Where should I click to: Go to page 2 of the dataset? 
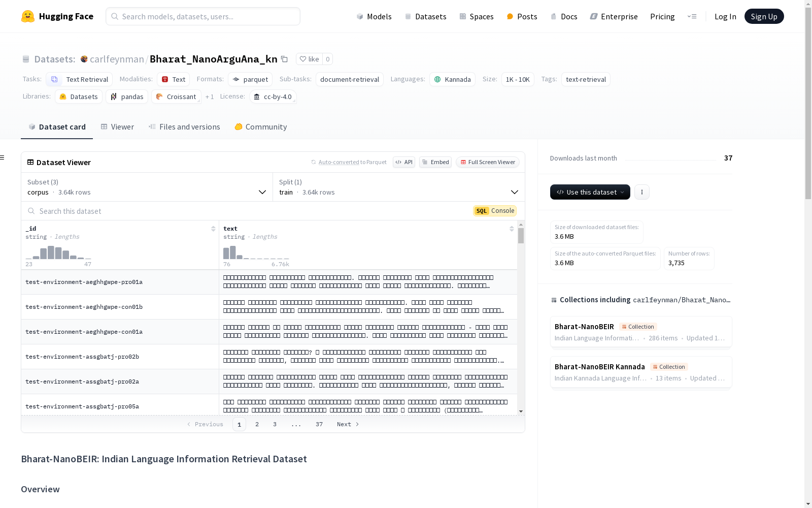pyautogui.click(x=257, y=424)
